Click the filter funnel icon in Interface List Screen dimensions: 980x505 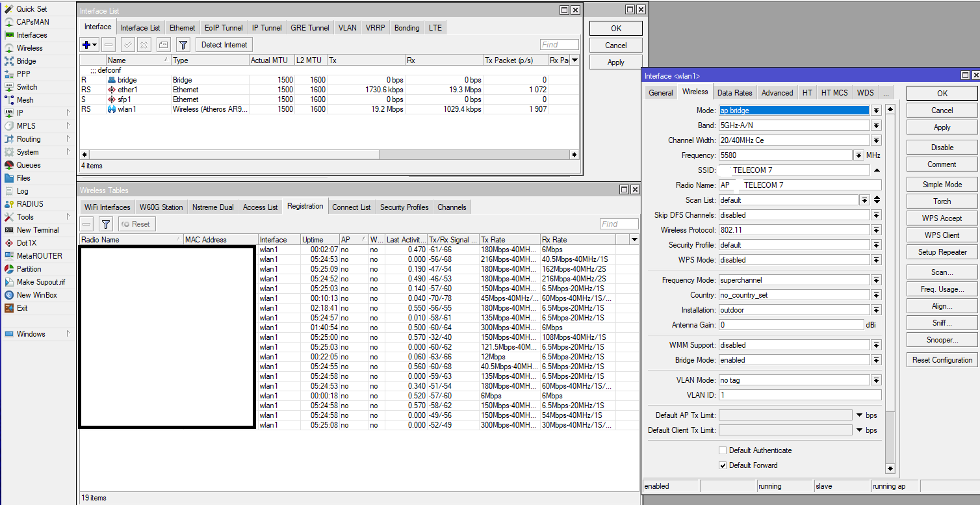tap(183, 45)
